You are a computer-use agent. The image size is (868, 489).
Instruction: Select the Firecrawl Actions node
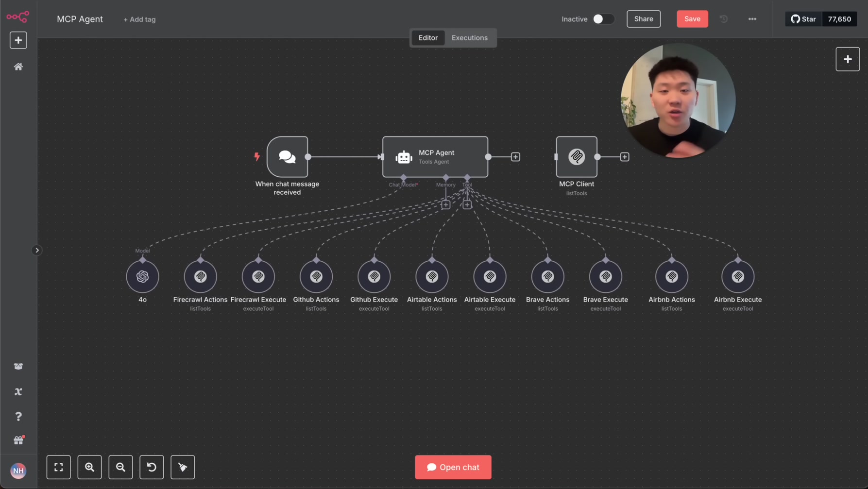click(201, 276)
